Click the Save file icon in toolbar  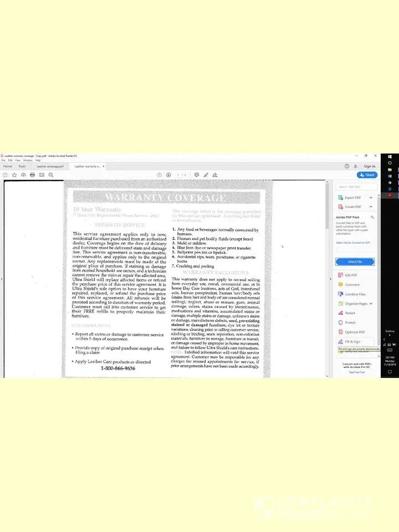point(5,175)
